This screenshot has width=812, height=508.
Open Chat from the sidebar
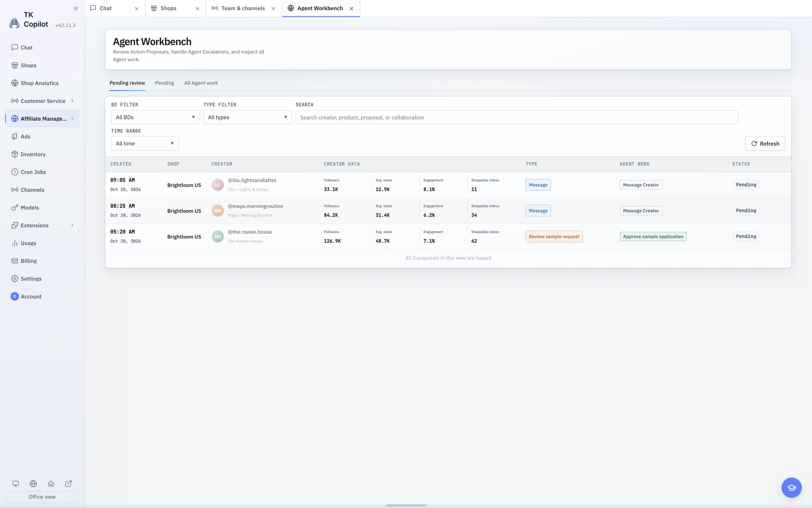[x=42, y=47]
